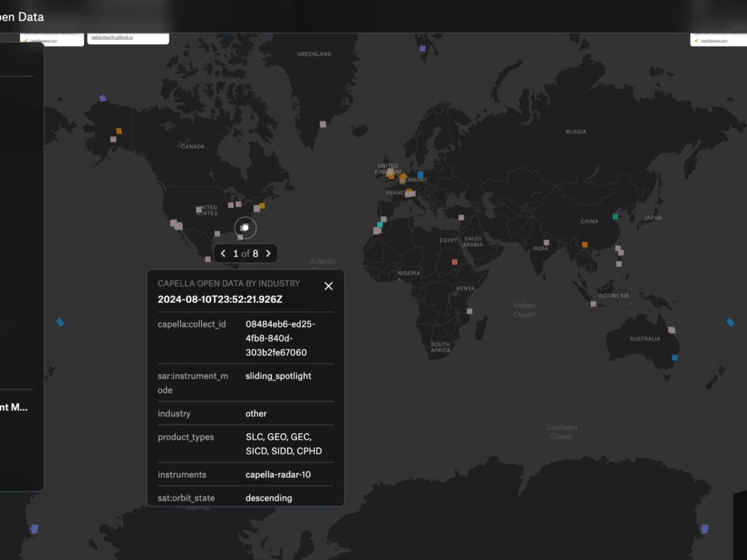Screen dimensions: 747x560
Task: Select the gray marker on Kenya's coast
Action: pyautogui.click(x=469, y=311)
